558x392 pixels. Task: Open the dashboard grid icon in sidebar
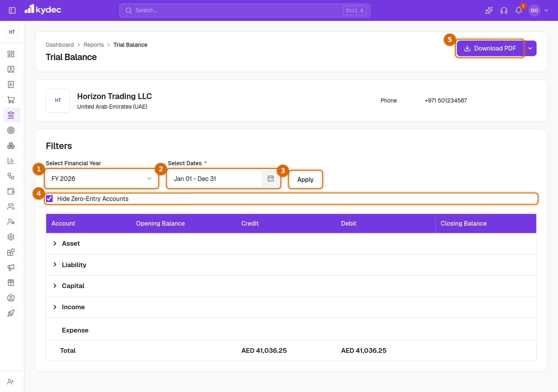(x=11, y=54)
